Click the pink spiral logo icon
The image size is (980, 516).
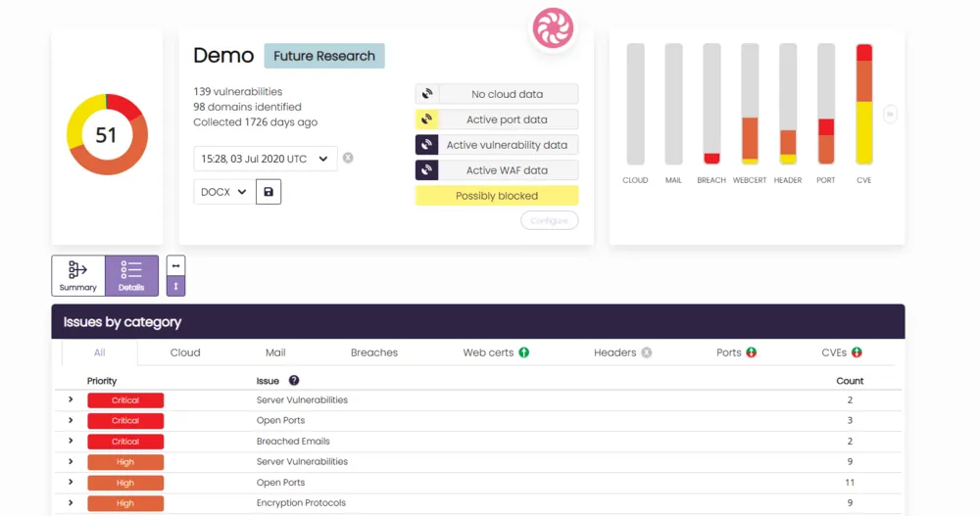point(553,27)
